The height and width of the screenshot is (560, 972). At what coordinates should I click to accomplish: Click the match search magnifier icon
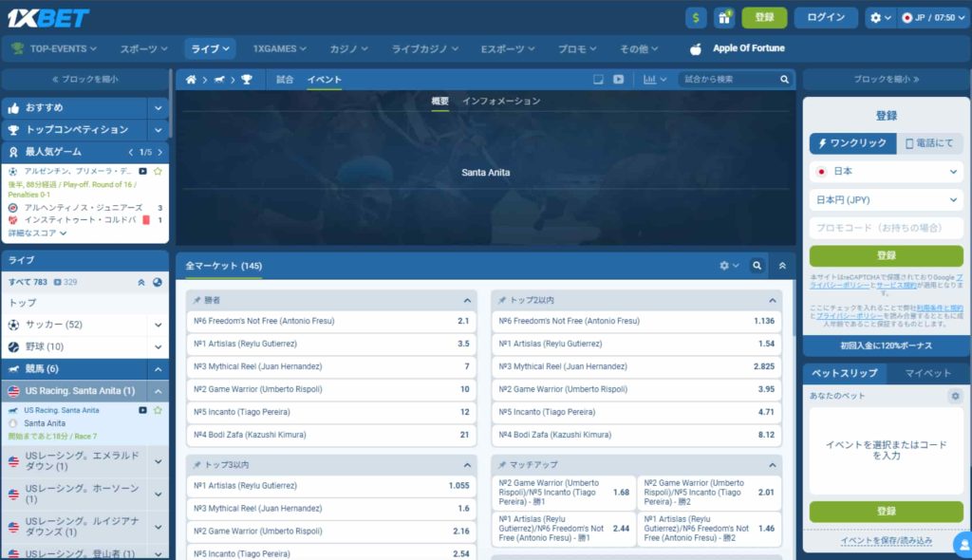click(x=784, y=80)
